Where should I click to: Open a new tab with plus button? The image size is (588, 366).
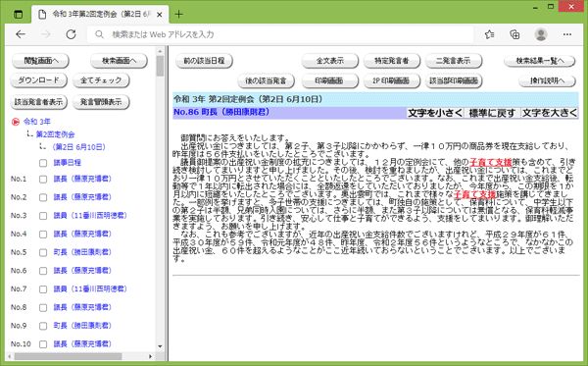pyautogui.click(x=179, y=15)
